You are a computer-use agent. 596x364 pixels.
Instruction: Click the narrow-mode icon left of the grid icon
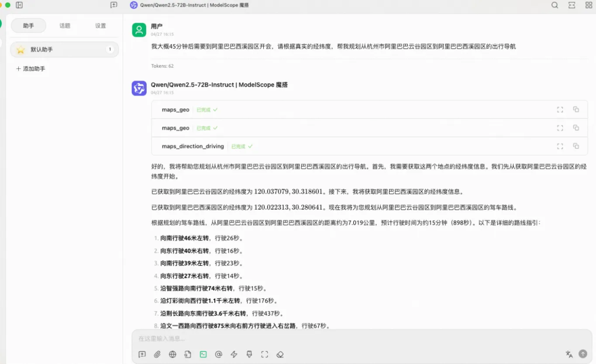point(572,5)
